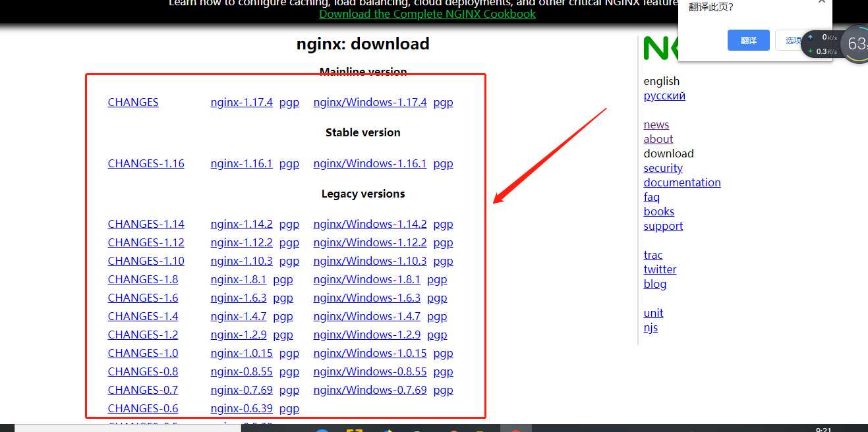Image resolution: width=868 pixels, height=432 pixels.
Task: Download nginx-0.7.69
Action: pyautogui.click(x=242, y=390)
